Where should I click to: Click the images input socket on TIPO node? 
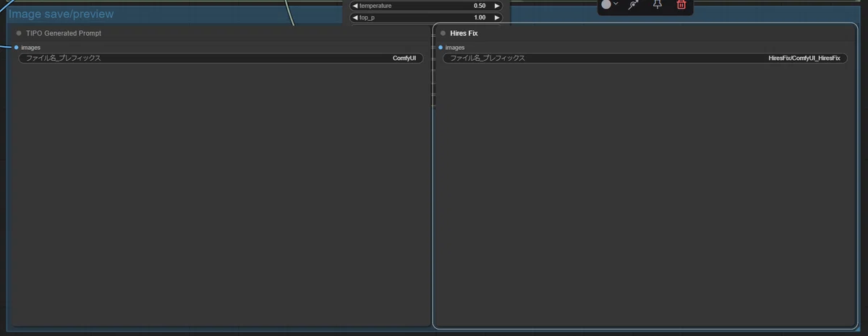point(16,47)
